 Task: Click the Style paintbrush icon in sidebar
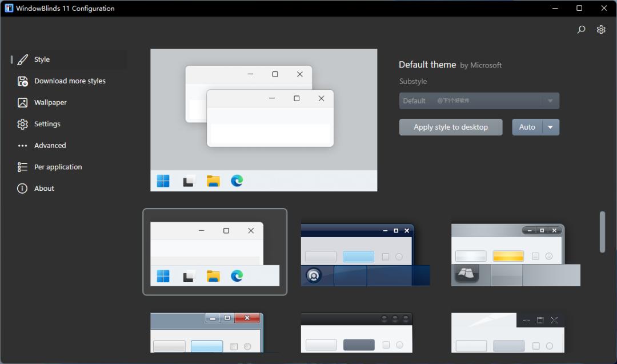(x=22, y=59)
